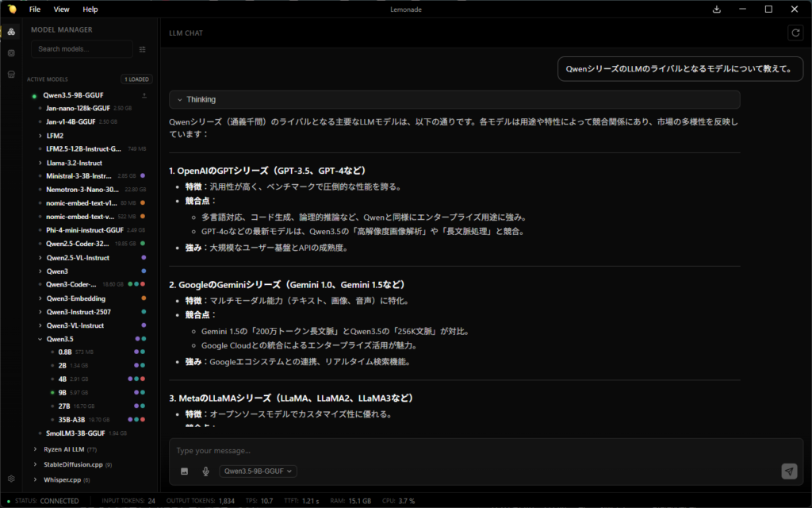This screenshot has width=812, height=508.
Task: Click the model filter options icon
Action: (x=143, y=49)
